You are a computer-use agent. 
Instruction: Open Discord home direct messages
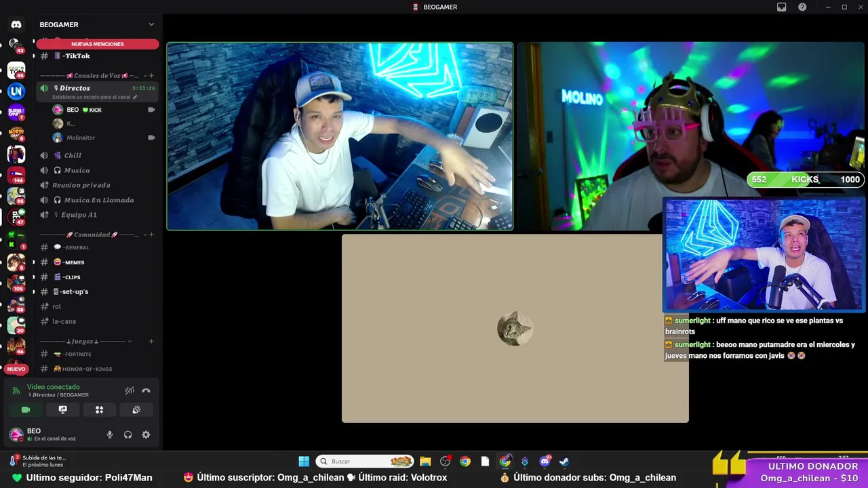click(x=16, y=24)
